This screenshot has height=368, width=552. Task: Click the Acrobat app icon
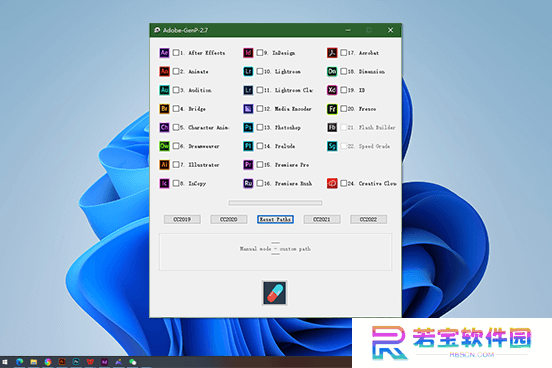point(332,53)
